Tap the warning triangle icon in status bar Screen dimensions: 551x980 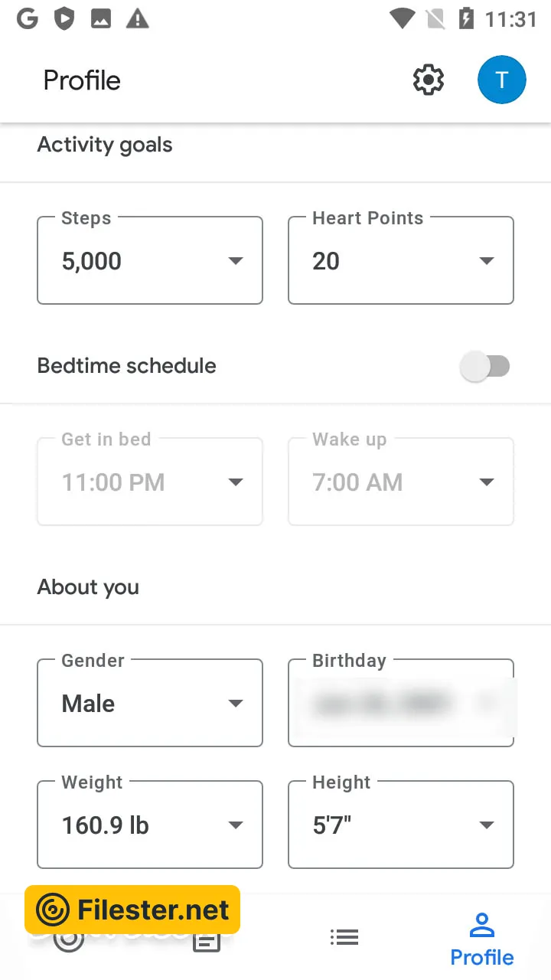[137, 19]
